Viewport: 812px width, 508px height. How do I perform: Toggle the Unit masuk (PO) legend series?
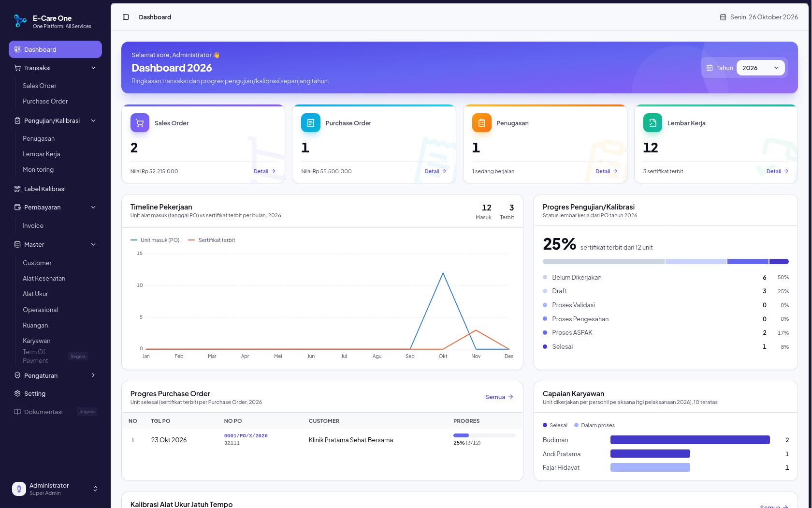click(155, 240)
